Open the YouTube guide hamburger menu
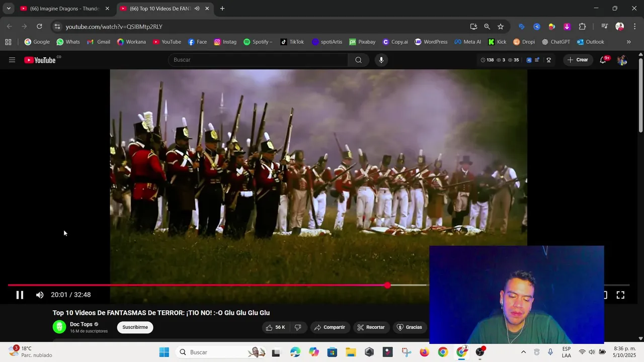 [x=12, y=60]
